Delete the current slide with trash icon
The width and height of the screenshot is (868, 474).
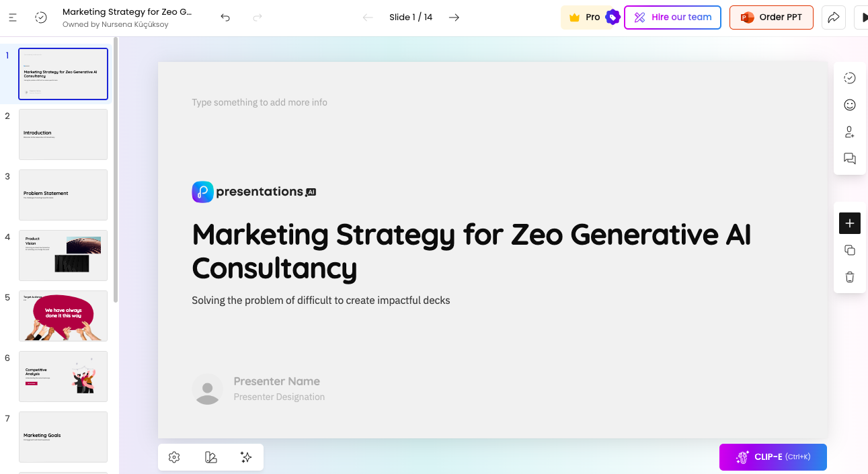pos(850,277)
